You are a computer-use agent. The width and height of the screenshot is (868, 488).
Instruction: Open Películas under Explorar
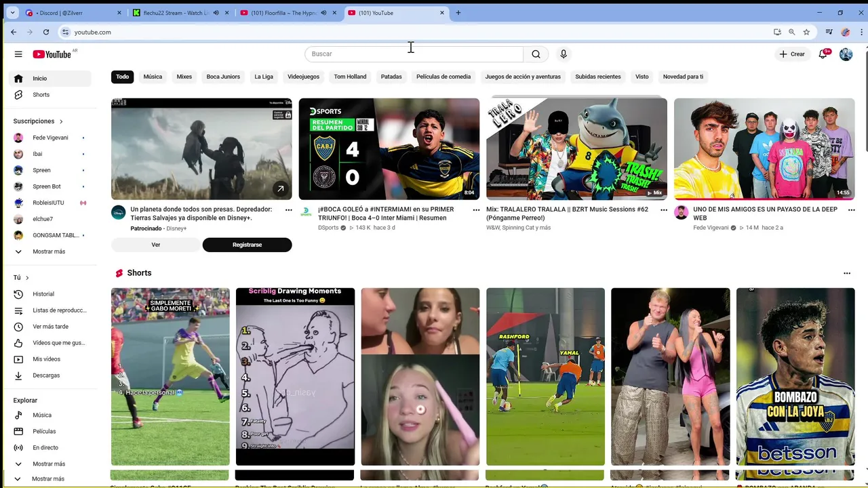tap(50, 431)
